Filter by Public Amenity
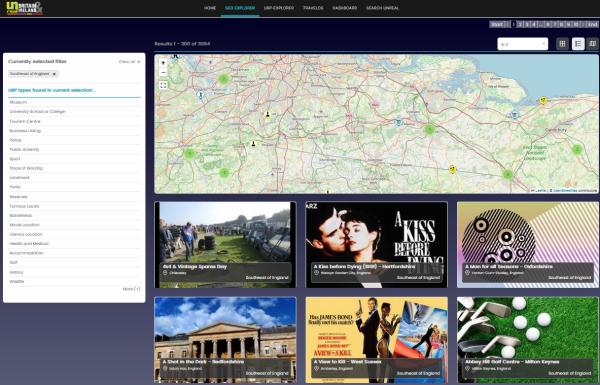Viewport: 600px width, 385px height. click(x=74, y=150)
